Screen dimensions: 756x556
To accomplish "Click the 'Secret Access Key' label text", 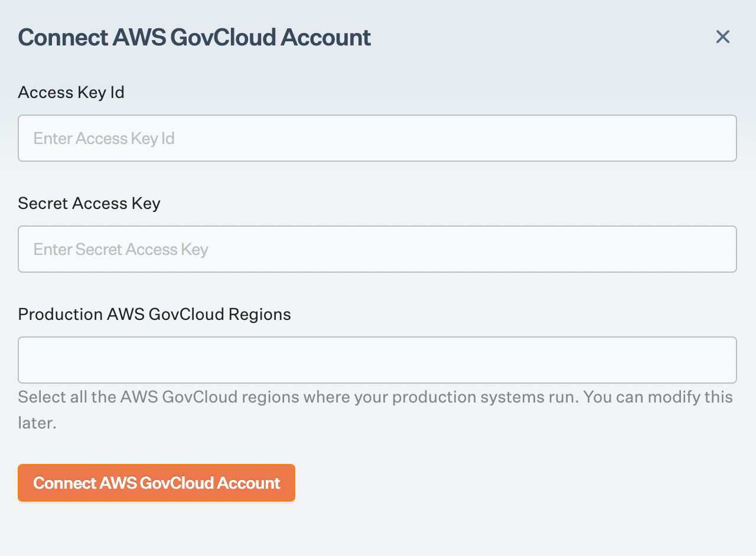I will 89,204.
